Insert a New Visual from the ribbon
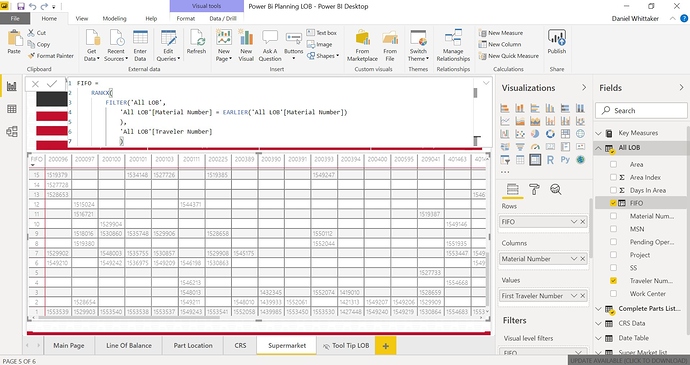Screen dimensions: 690x365 coord(246,45)
